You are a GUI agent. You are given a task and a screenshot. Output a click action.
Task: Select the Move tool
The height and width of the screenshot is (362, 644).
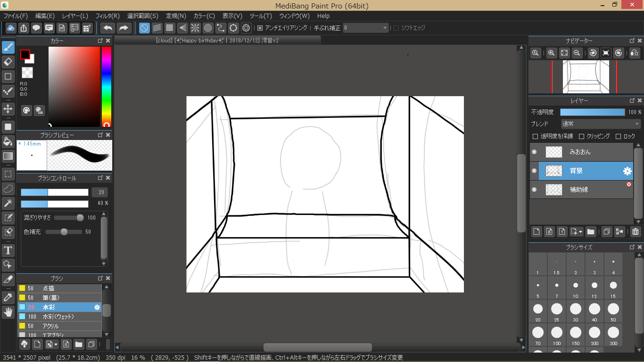click(8, 109)
